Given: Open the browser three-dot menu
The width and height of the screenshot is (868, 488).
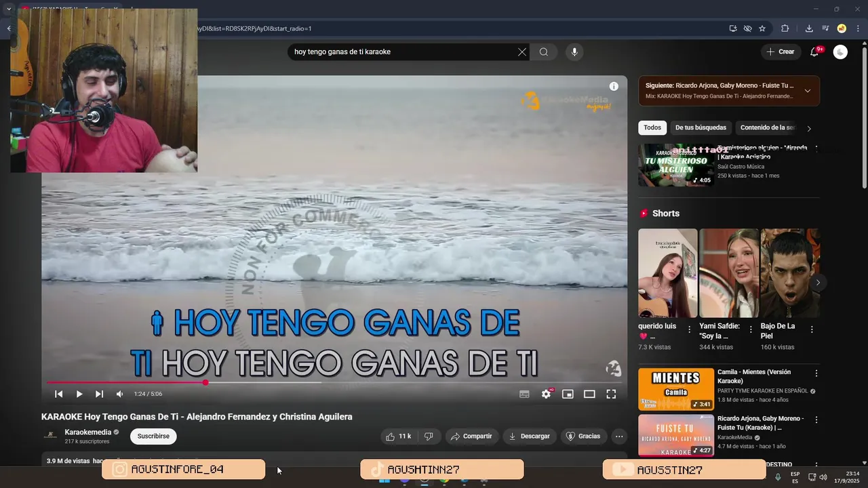Looking at the screenshot, I should pos(858,28).
